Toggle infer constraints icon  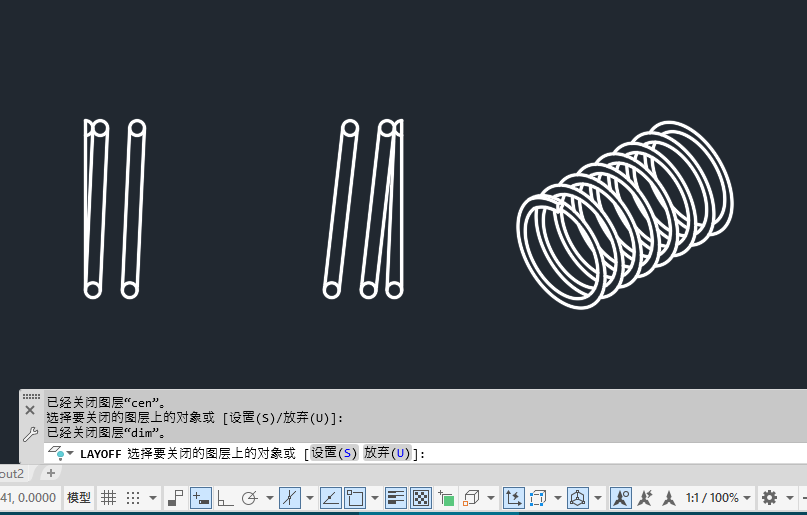(176, 498)
